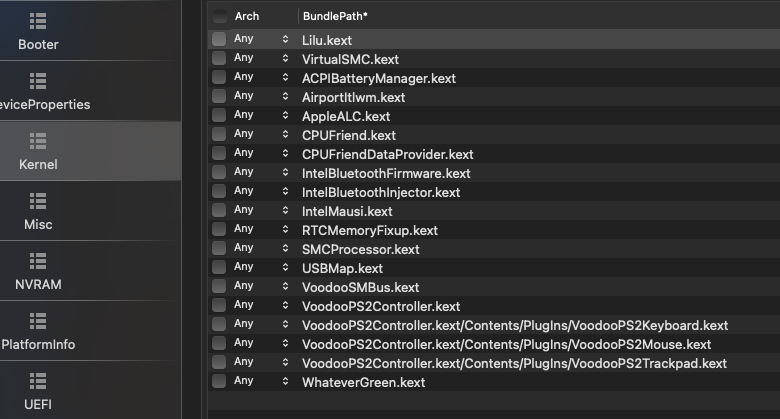The width and height of the screenshot is (780, 419).
Task: Open Arch dropdown for VirtualSMC.kext
Action: tap(285, 58)
